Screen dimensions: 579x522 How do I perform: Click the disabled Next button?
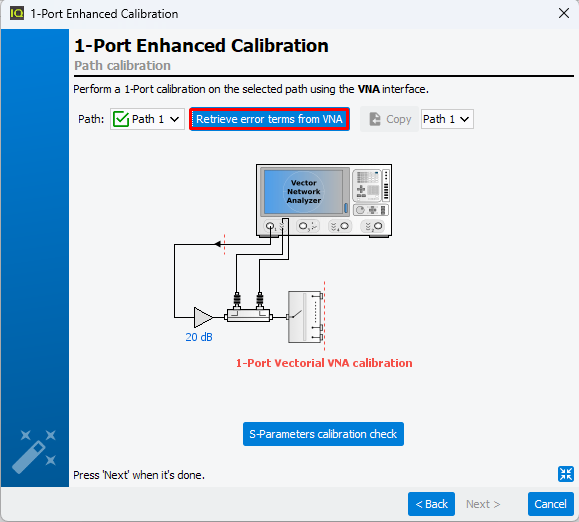[483, 504]
